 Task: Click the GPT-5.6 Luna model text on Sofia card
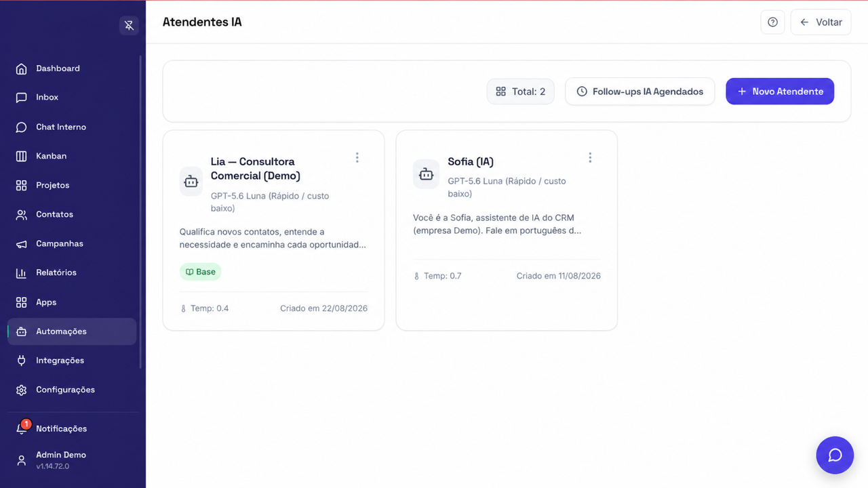click(x=507, y=187)
